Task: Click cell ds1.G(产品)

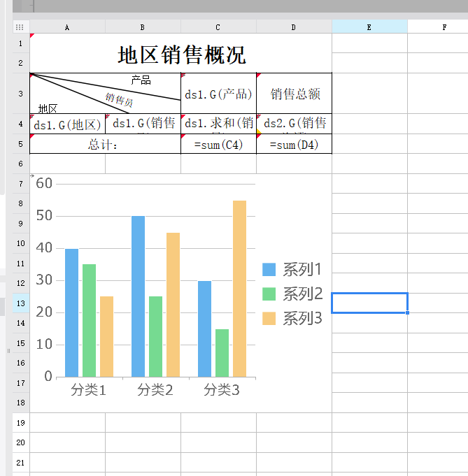Action: click(218, 94)
